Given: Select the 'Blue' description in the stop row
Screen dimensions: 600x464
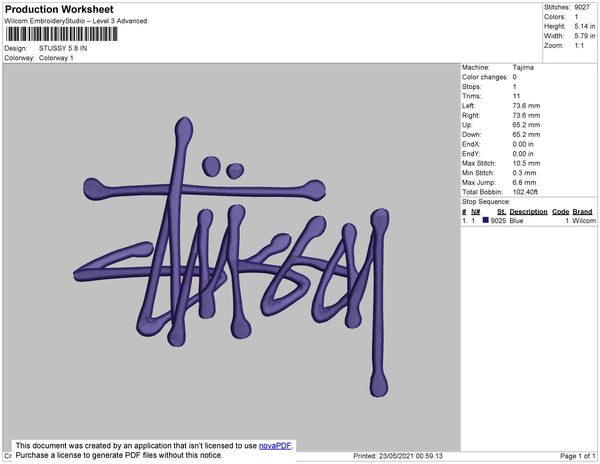Looking at the screenshot, I should pos(516,221).
